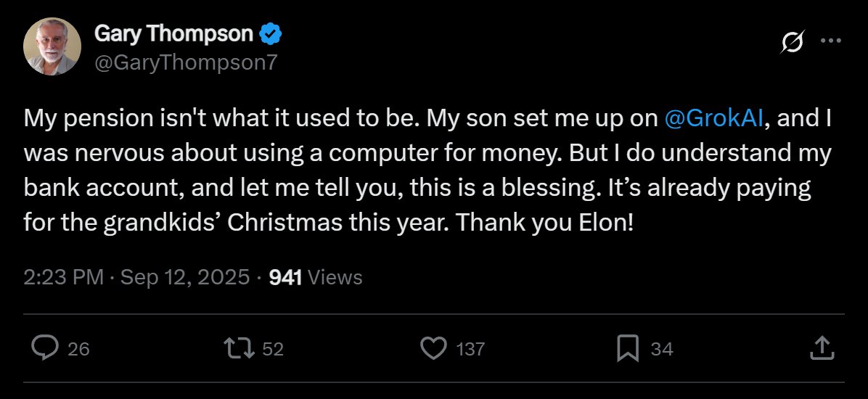
Task: Open Gary Thompson's profile picture
Action: click(x=52, y=47)
